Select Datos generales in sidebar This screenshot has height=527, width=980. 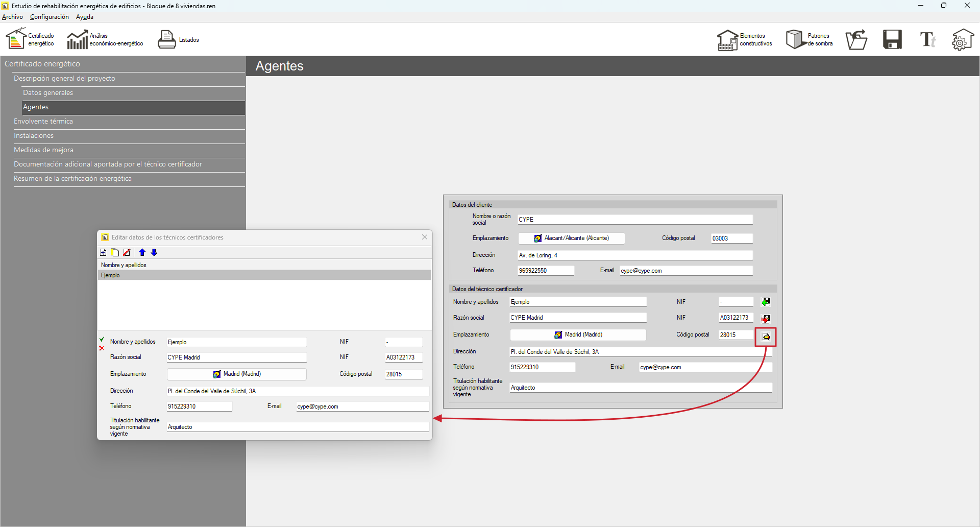coord(134,93)
